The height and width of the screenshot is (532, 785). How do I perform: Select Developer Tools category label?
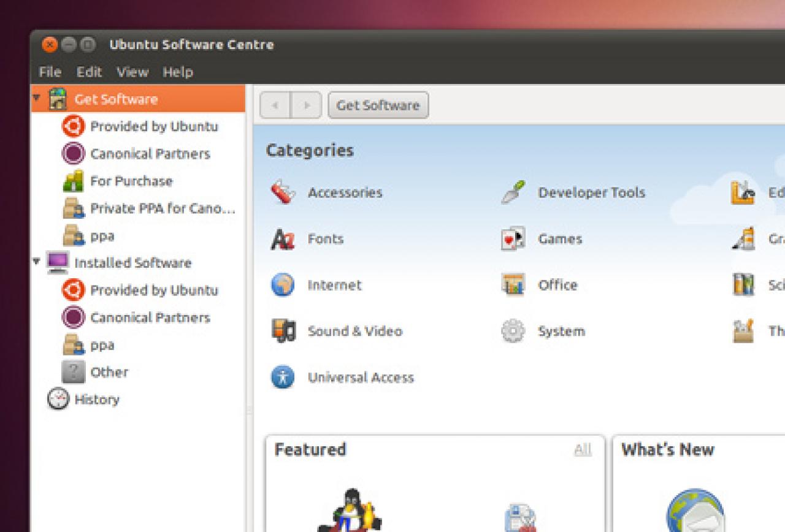coord(591,192)
